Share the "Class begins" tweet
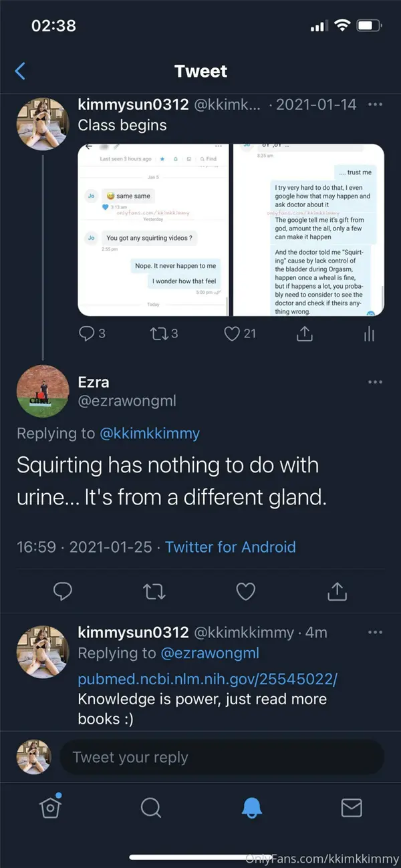 tap(304, 333)
